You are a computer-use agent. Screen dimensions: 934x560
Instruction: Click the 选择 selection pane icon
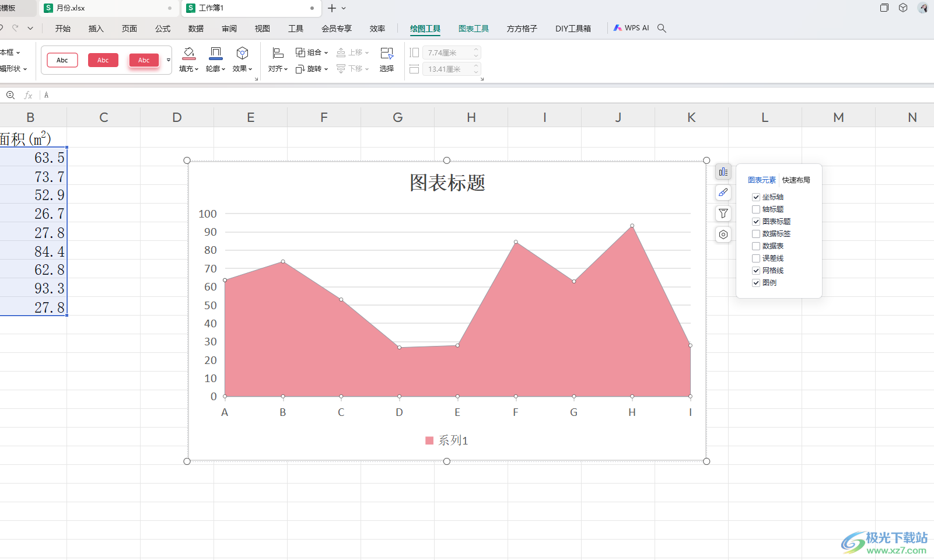pyautogui.click(x=387, y=54)
